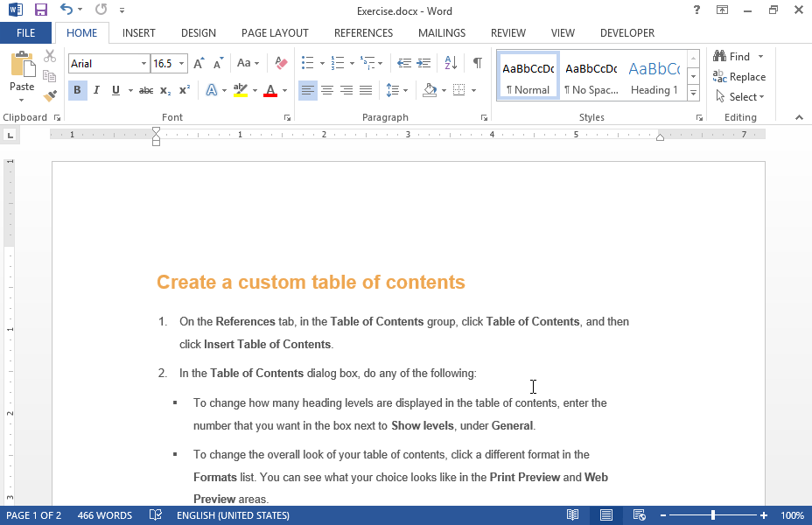Apply paragraph shading paint bucket
The image size is (812, 525).
click(x=430, y=90)
